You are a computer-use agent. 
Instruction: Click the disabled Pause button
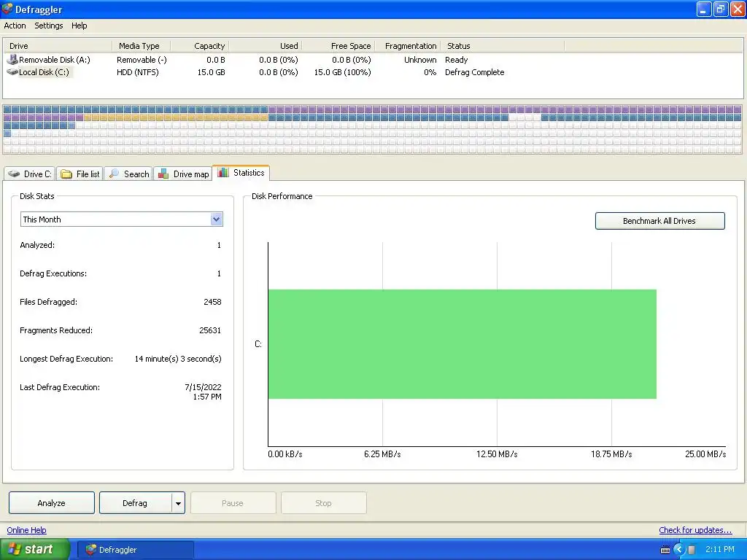coord(233,503)
